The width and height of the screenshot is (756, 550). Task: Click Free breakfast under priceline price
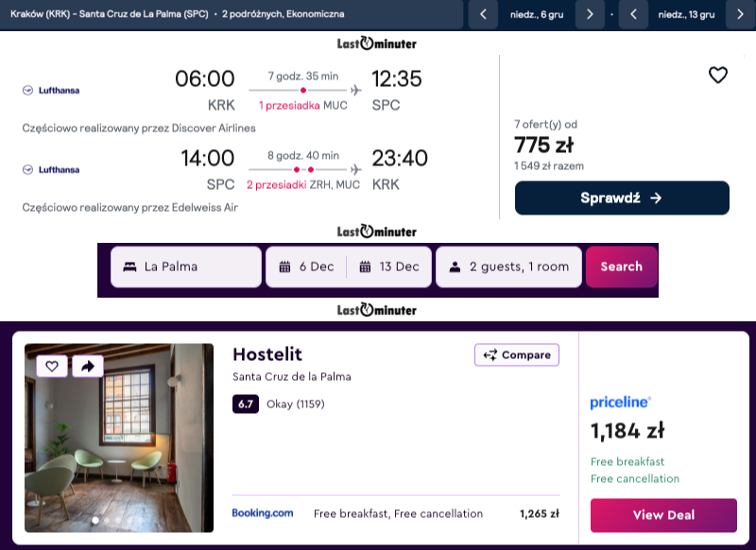coord(627,462)
